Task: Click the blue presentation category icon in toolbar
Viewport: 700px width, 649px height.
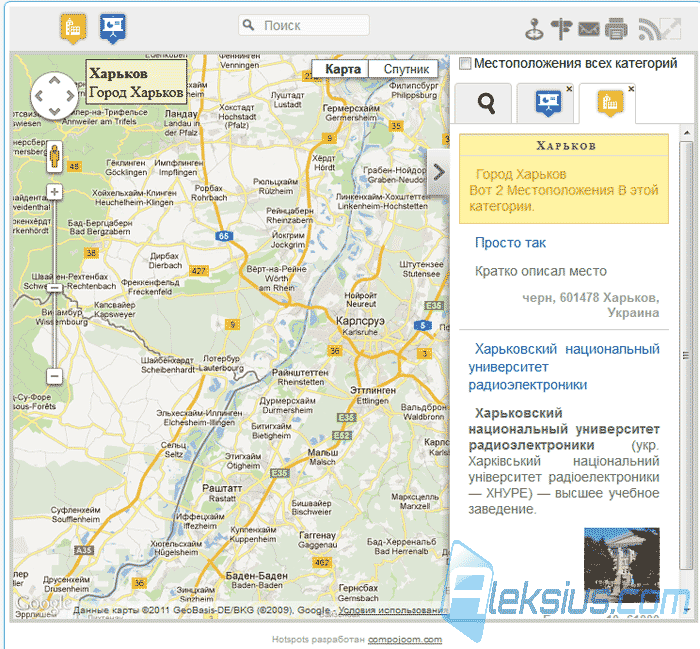Action: coord(112,28)
